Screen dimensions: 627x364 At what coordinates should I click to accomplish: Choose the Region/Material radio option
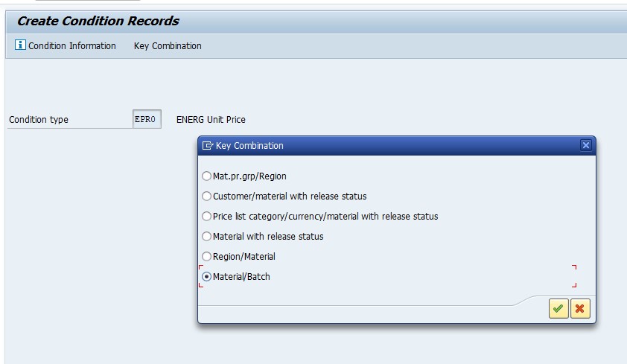click(x=206, y=256)
